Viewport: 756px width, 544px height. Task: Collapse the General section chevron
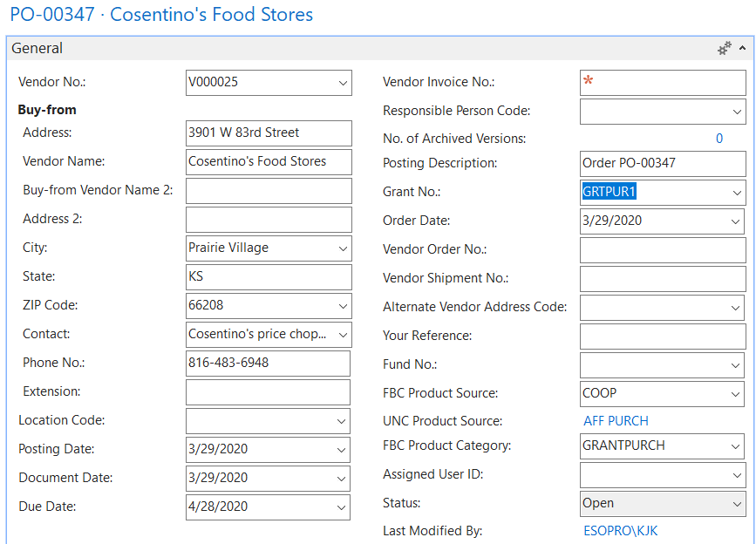(743, 49)
